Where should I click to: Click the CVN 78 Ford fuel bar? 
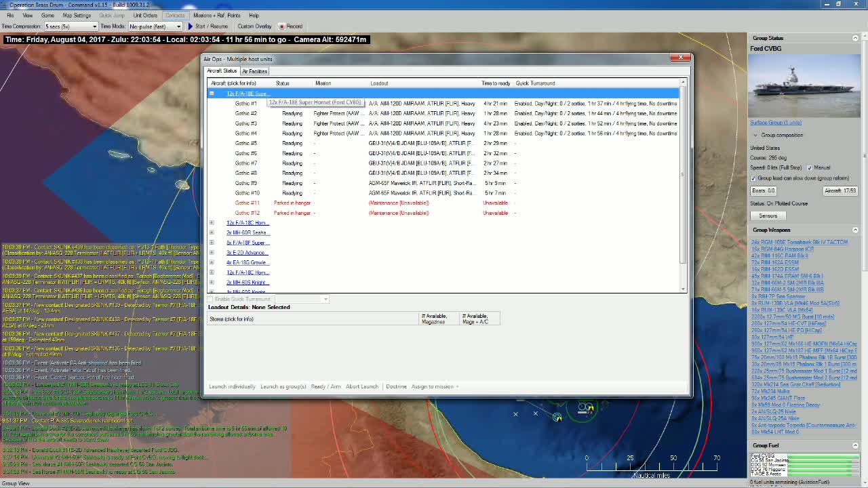822,456
